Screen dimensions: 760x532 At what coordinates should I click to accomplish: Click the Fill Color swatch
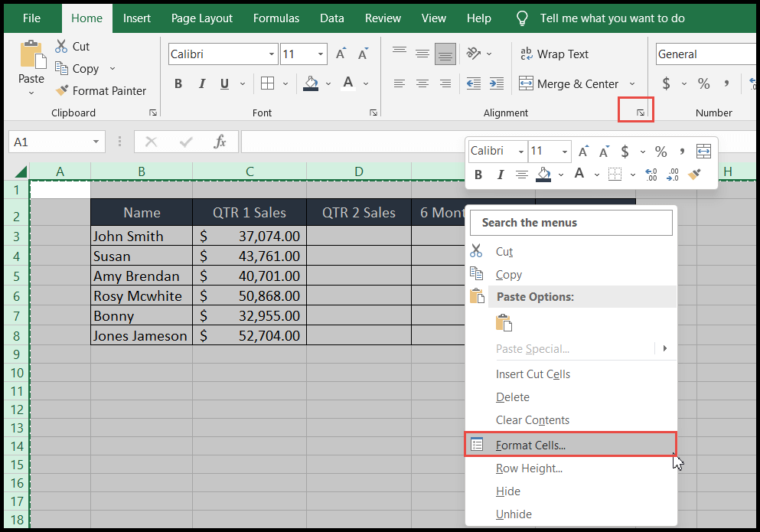(x=312, y=83)
